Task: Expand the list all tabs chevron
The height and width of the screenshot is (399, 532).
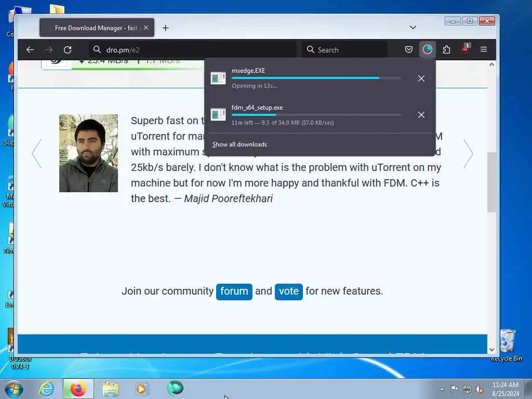Action: pyautogui.click(x=413, y=28)
